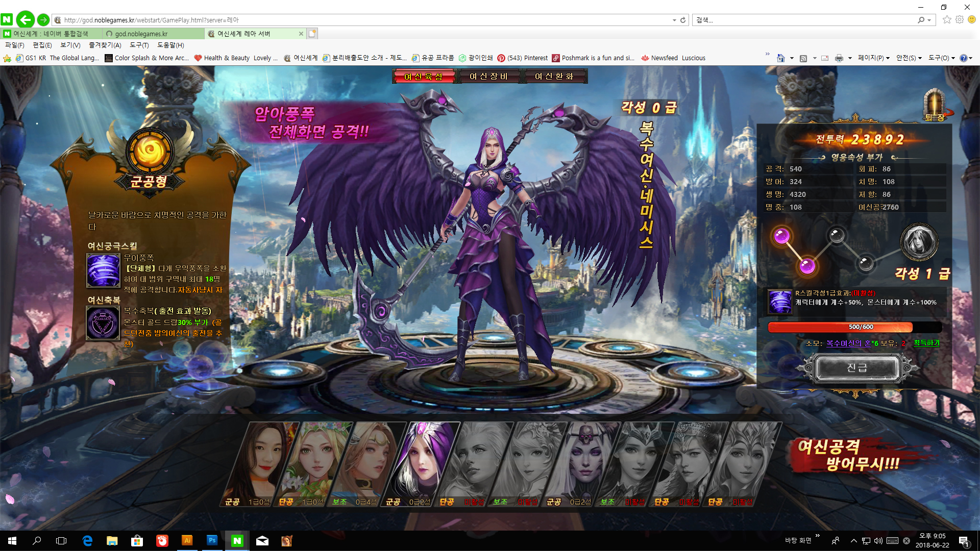The width and height of the screenshot is (980, 551).
Task: Select the goddess portrait awakening node
Action: tap(919, 242)
